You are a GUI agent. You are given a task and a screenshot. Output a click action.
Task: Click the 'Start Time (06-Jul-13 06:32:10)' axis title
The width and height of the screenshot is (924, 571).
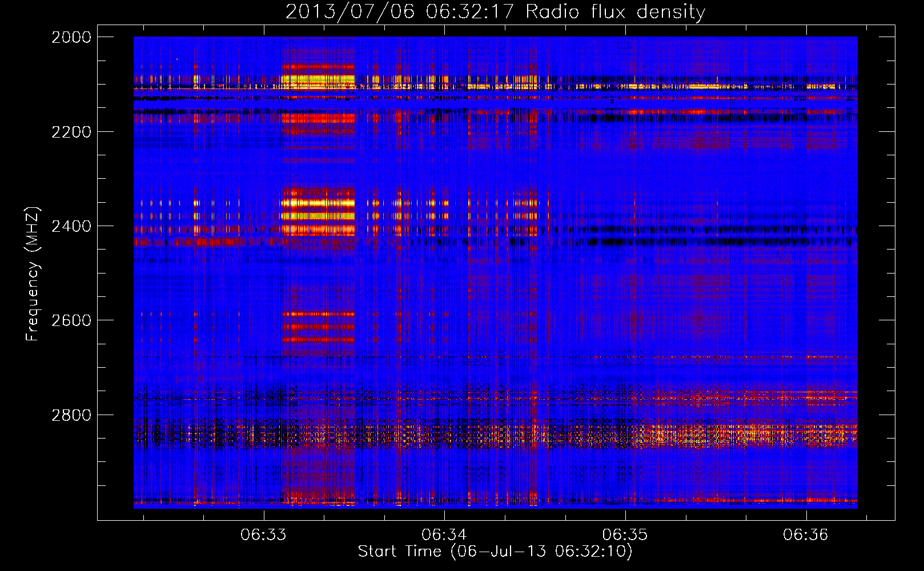click(495, 552)
